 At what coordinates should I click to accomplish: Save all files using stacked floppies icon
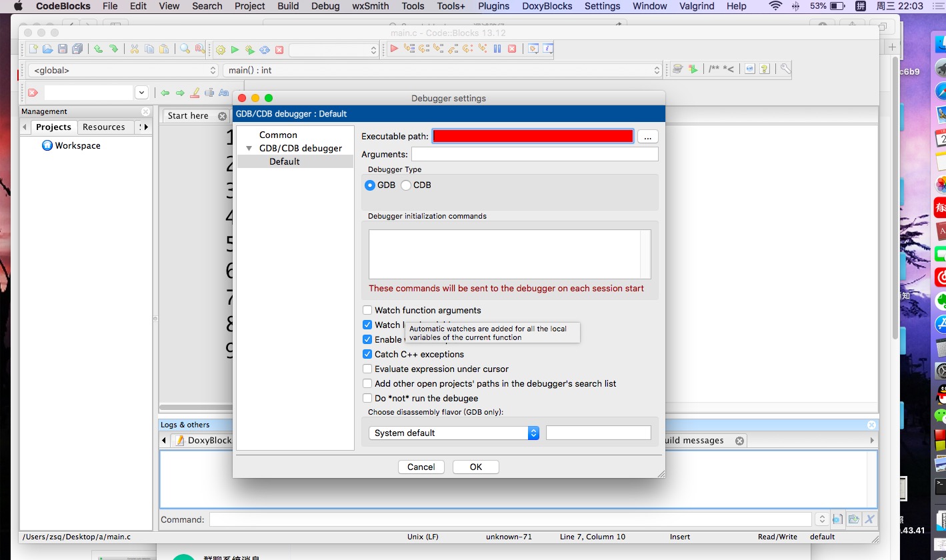[77, 49]
